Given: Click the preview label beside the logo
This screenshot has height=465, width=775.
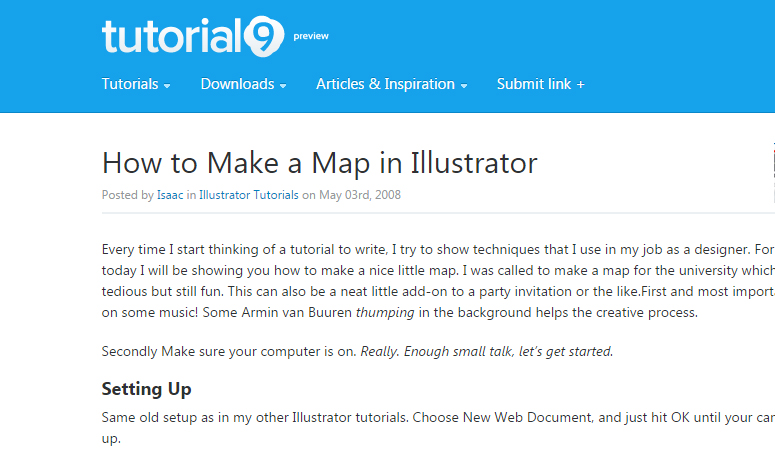Looking at the screenshot, I should coord(311,36).
